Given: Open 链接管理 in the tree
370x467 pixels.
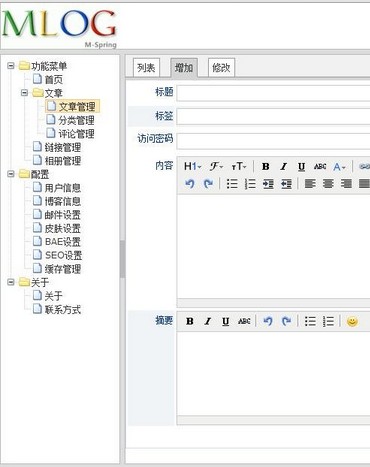Looking at the screenshot, I should point(57,147).
